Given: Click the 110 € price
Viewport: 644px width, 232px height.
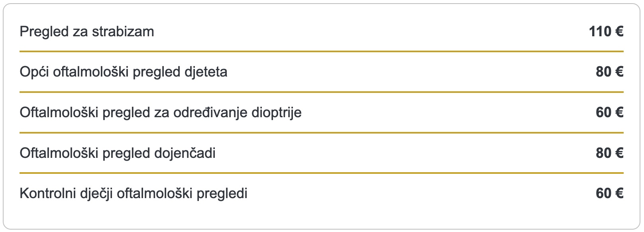Looking at the screenshot, I should 606,31.
